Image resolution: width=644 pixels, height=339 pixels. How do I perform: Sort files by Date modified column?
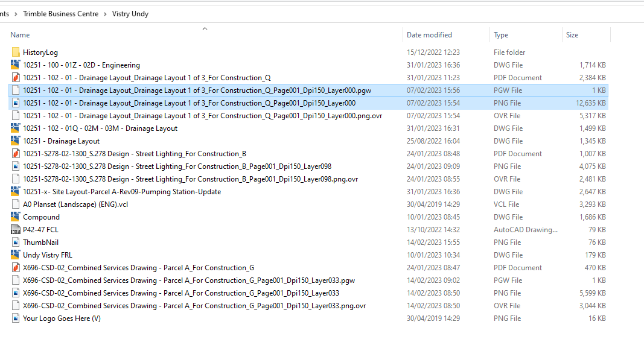(429, 35)
